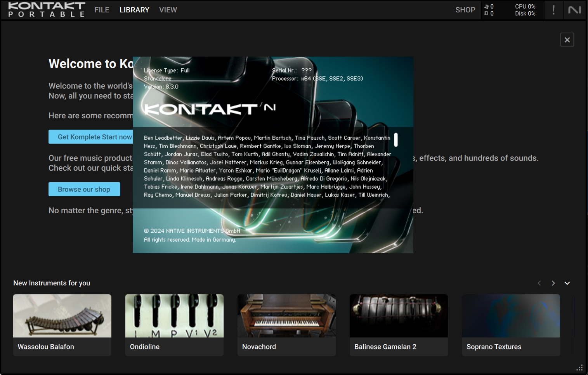Click the Disk 0% meter
The width and height of the screenshot is (588, 375).
tap(525, 14)
